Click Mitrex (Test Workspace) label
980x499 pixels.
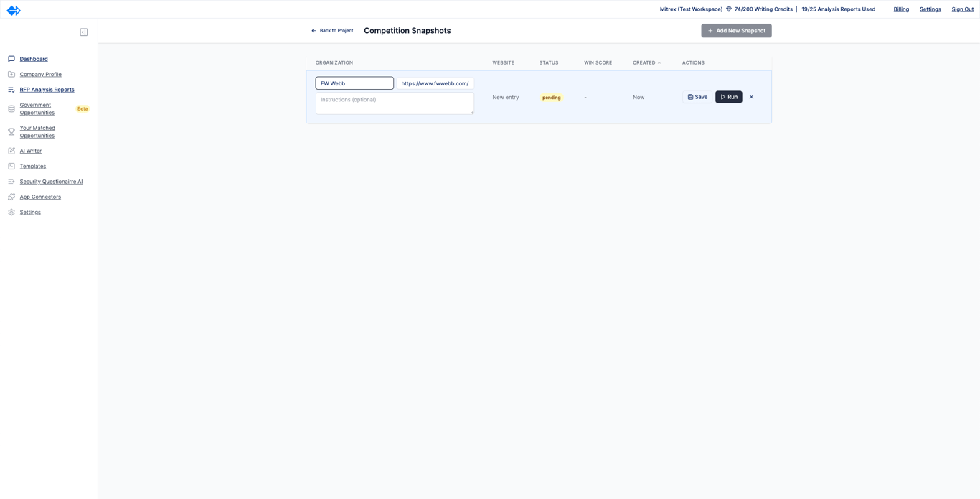coord(691,9)
